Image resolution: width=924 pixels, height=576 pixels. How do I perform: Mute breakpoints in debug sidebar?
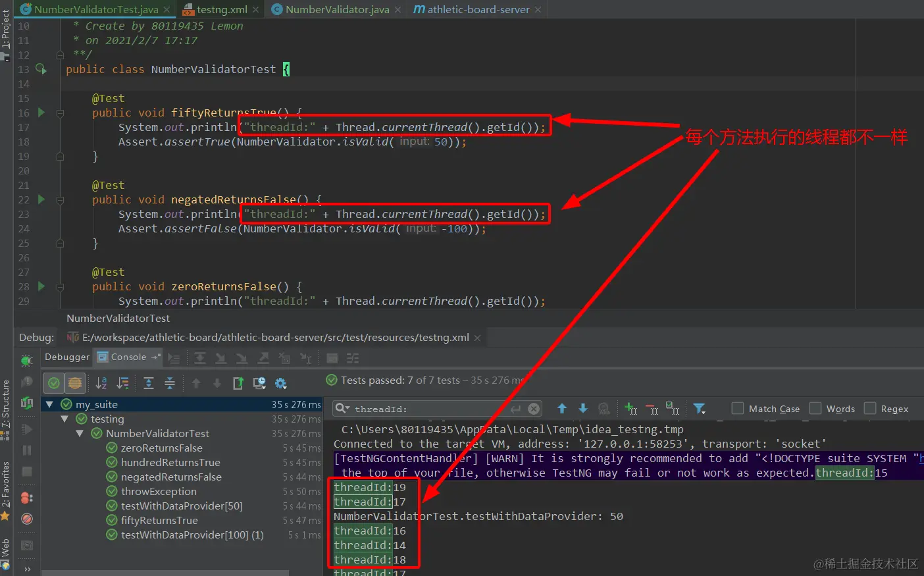[x=26, y=519]
